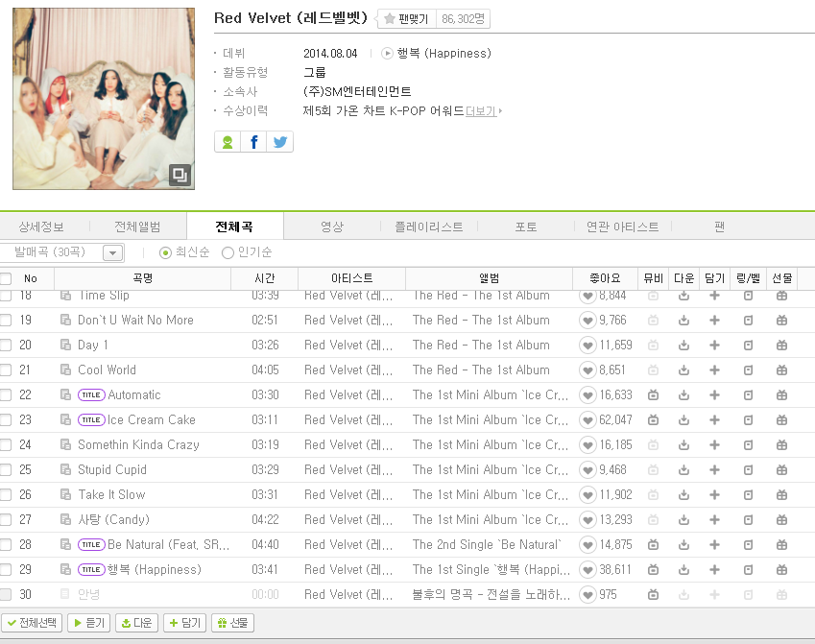The width and height of the screenshot is (815, 644).
Task: Click 전체선택 button at bottom
Action: 32,623
